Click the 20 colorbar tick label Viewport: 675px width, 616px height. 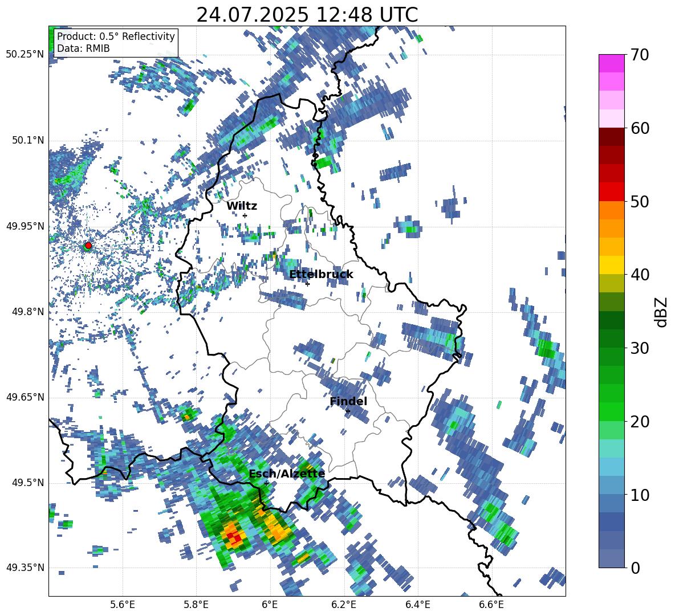point(639,422)
